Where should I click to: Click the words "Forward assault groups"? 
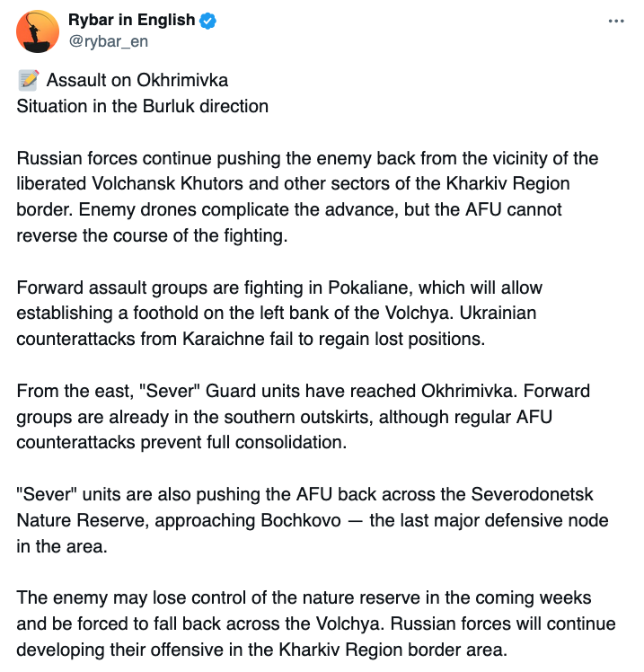(x=100, y=287)
